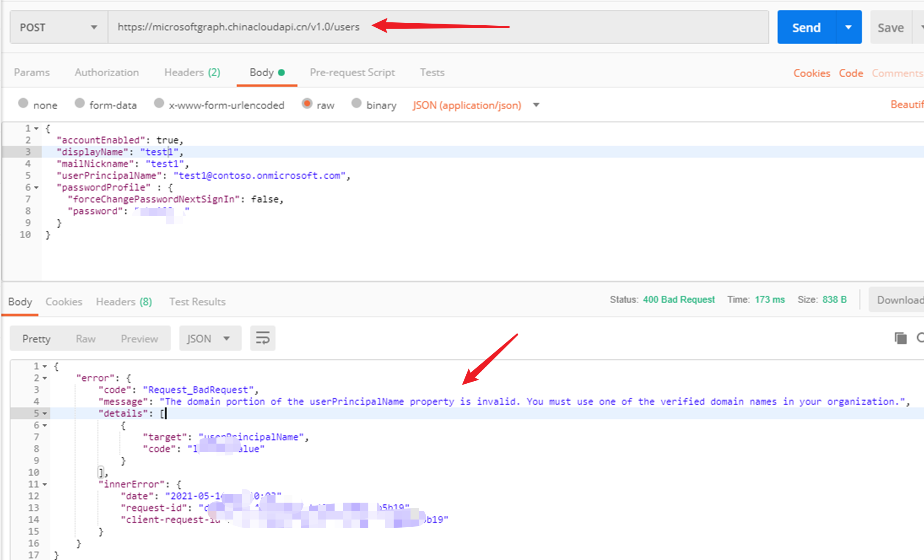Viewport: 924px width, 560px height.
Task: Open the Send button dropdown arrow
Action: click(x=848, y=27)
